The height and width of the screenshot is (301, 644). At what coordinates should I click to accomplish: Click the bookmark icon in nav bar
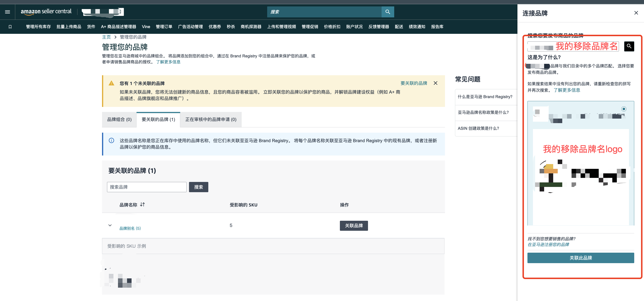10,27
